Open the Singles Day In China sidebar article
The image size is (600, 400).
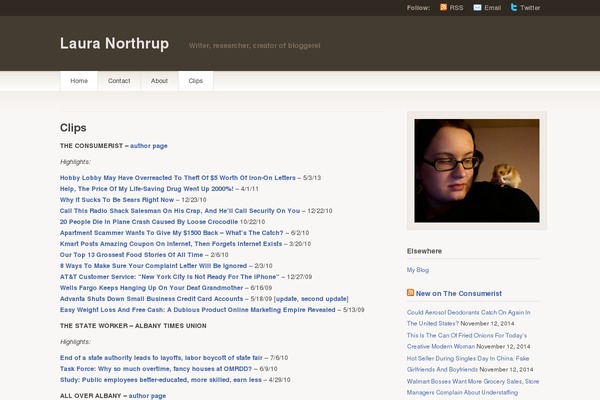(468, 364)
